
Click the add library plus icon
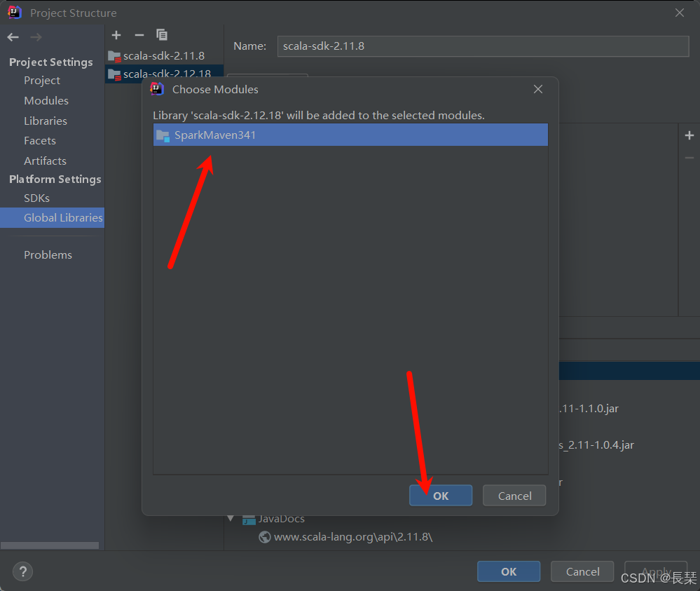point(116,35)
